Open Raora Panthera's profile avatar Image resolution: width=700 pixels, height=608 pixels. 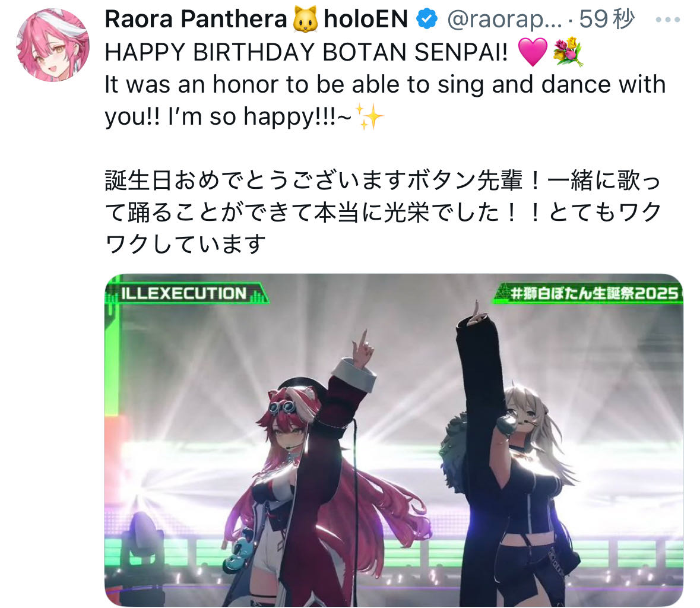coord(53,45)
